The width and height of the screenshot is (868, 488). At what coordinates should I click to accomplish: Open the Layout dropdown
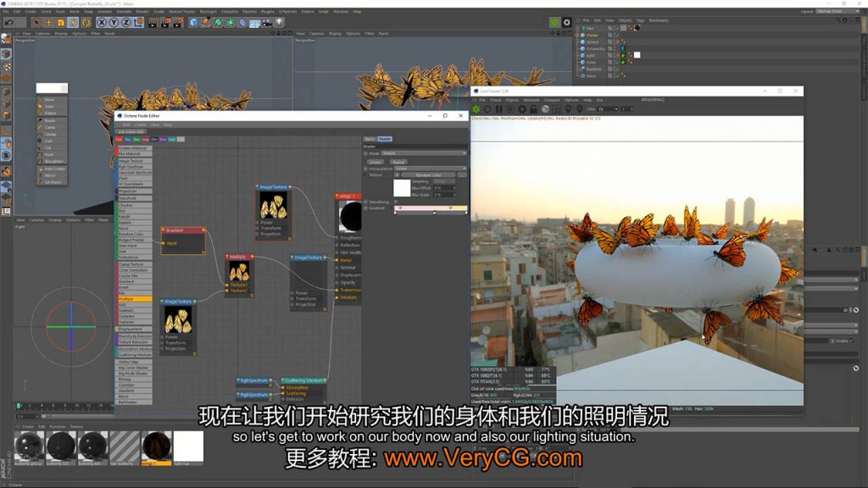(837, 11)
